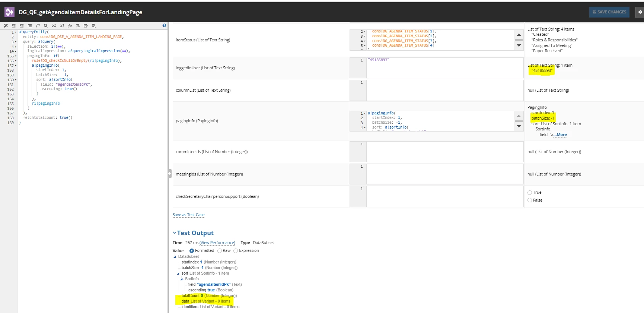Select the False radio option
Viewport: 644px width, 313px height.
pos(530,200)
